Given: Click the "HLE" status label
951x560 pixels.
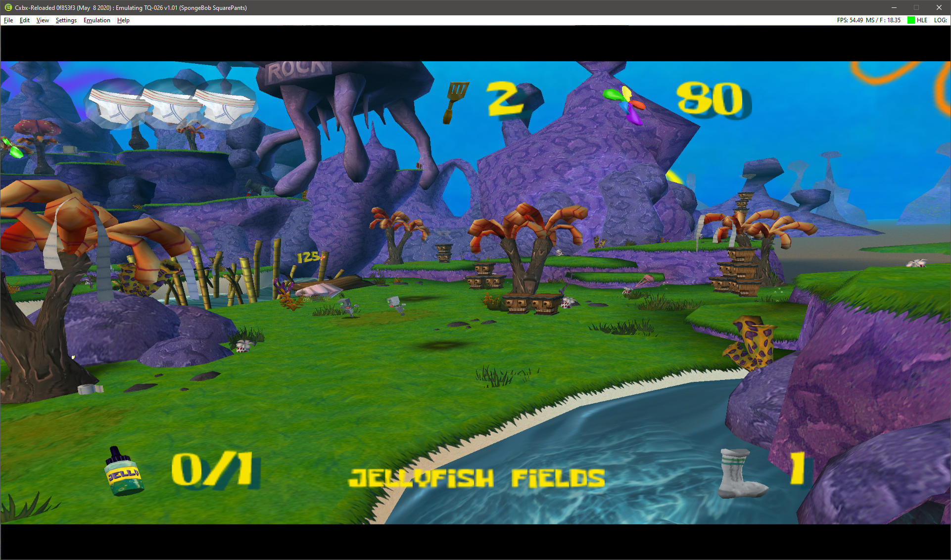Looking at the screenshot, I should pyautogui.click(x=922, y=20).
